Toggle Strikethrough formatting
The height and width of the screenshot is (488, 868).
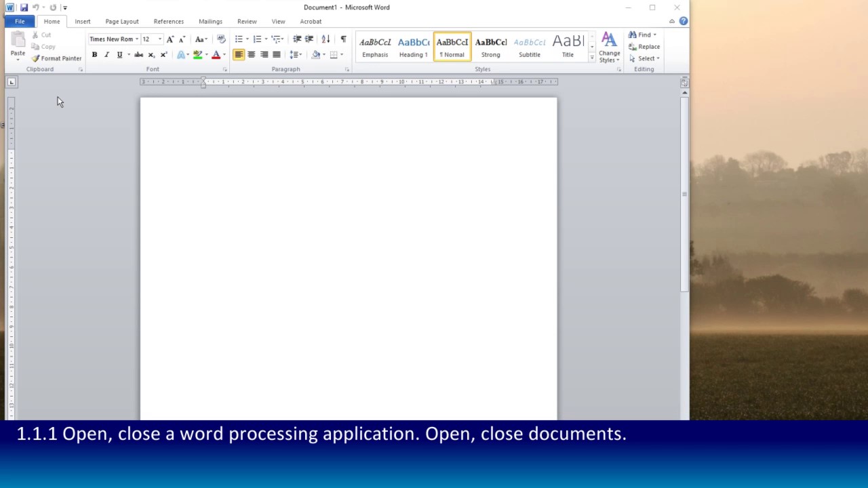138,55
